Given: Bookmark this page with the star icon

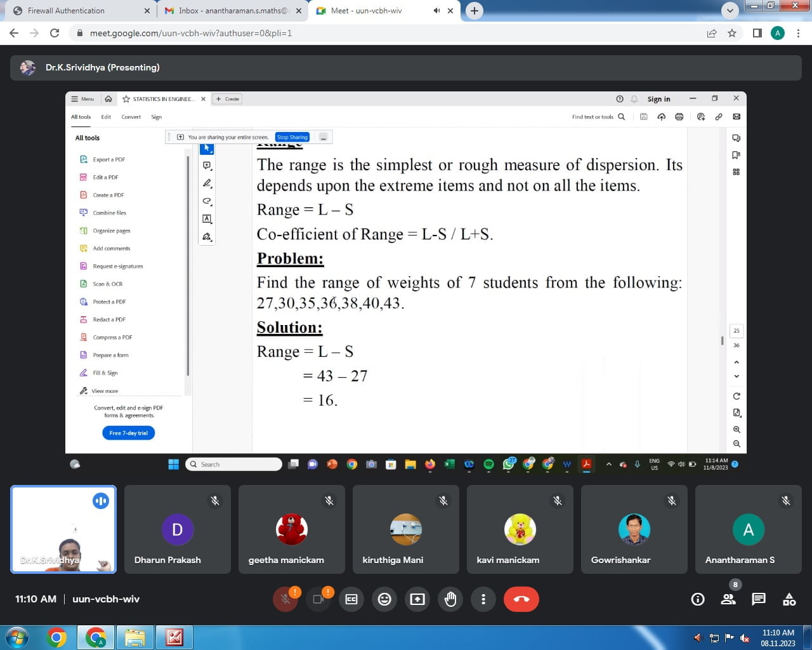Looking at the screenshot, I should coord(732,33).
